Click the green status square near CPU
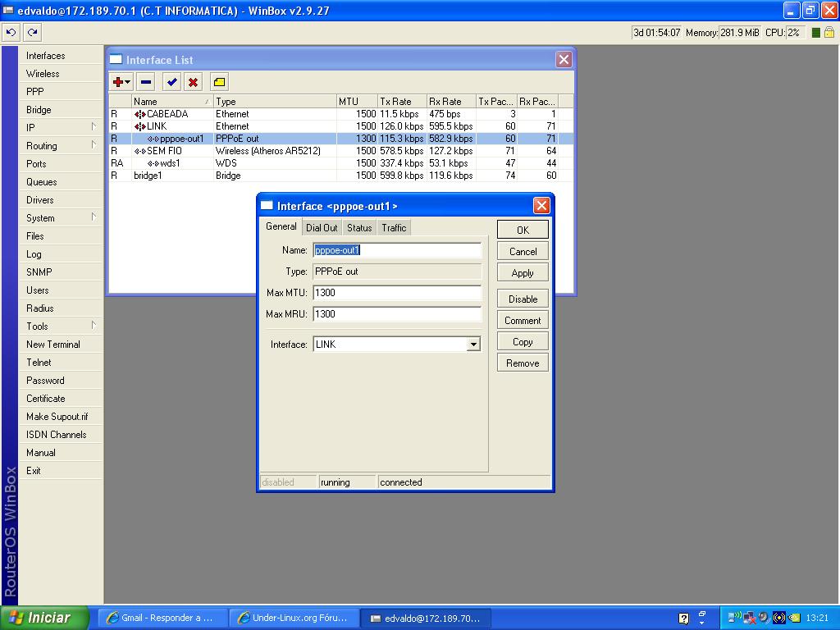The image size is (840, 630). click(x=816, y=33)
